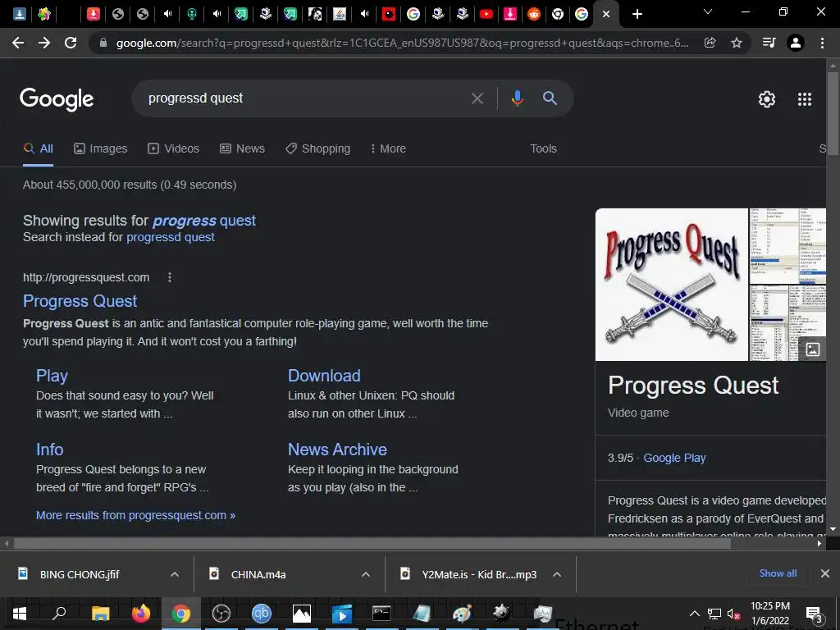Image resolution: width=840 pixels, height=630 pixels.
Task: Open the Play sitelink
Action: point(52,376)
